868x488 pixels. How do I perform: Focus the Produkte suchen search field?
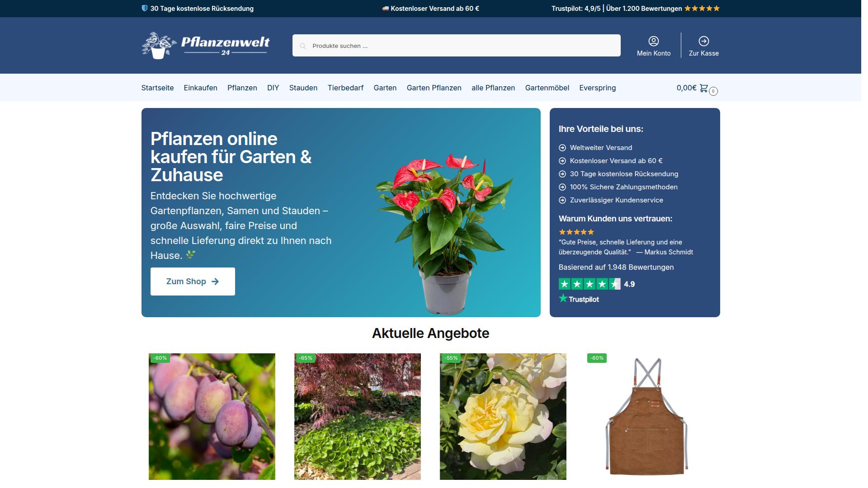[456, 46]
